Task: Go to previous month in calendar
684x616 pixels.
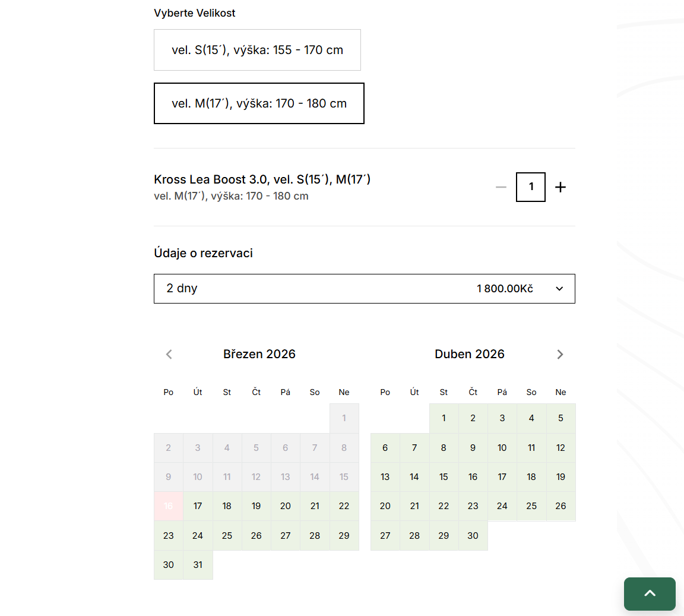Action: 169,355
